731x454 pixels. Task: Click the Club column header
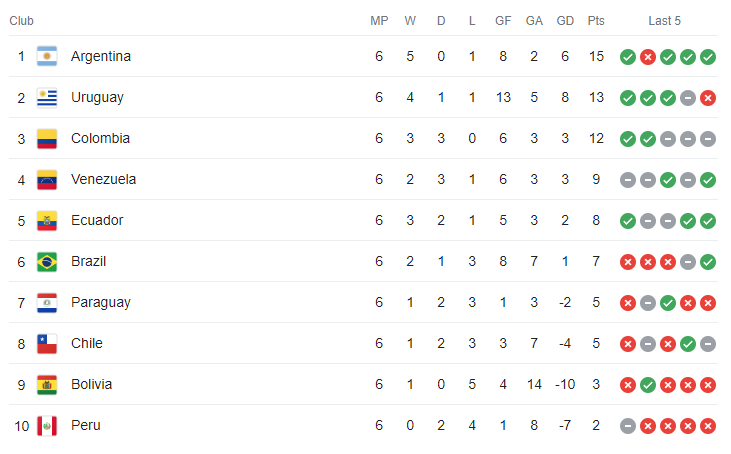tap(21, 21)
